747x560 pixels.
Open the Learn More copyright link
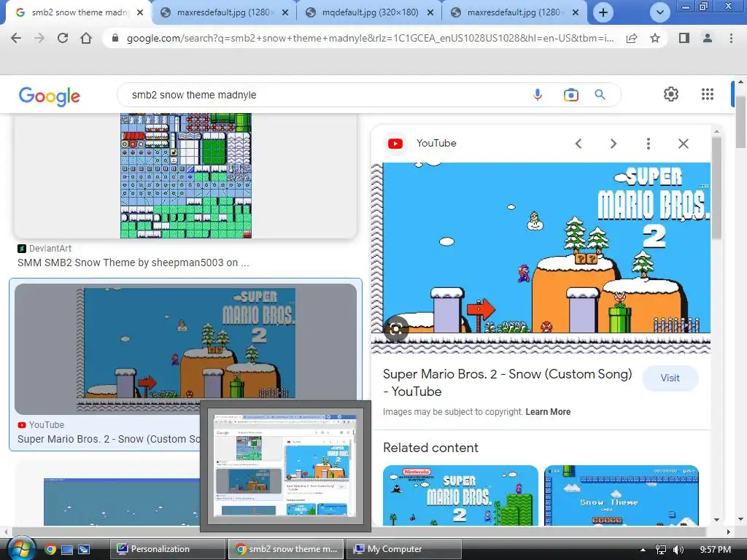(548, 412)
